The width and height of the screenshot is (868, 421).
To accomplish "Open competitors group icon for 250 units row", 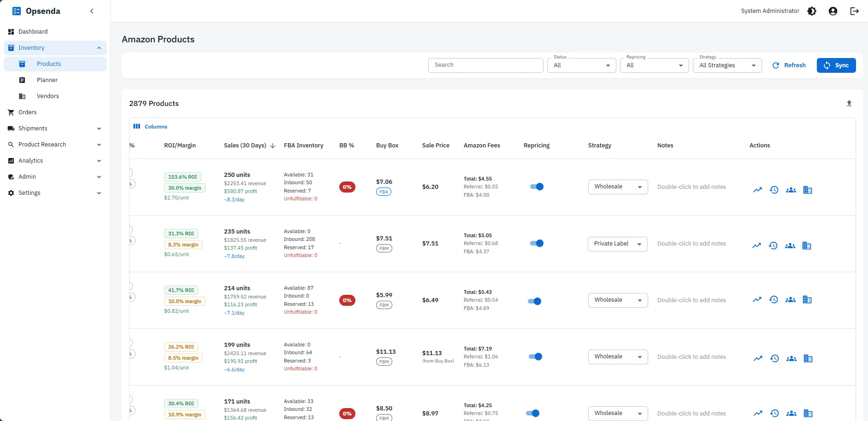I will [x=791, y=190].
